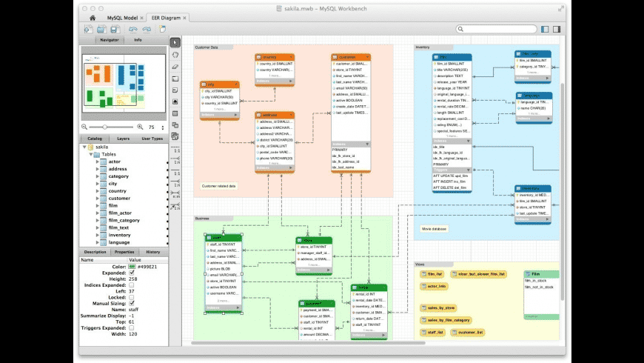Click the undo arrow icon
This screenshot has height=363, width=644.
pyautogui.click(x=133, y=29)
